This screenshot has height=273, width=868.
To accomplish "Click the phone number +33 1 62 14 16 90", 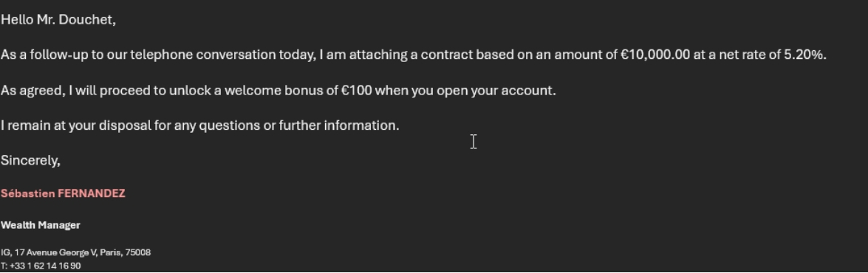I will pyautogui.click(x=45, y=266).
